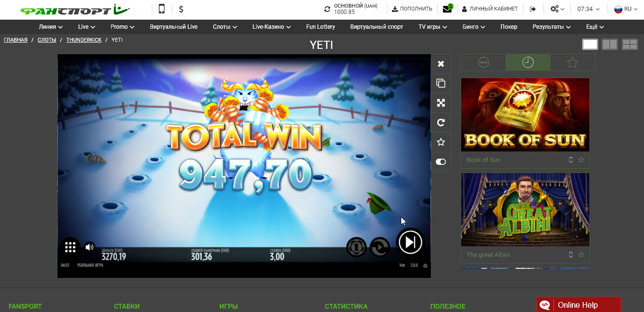This screenshot has height=312, width=644.
Task: Click Book of Sun mobile icon
Action: pyautogui.click(x=571, y=160)
